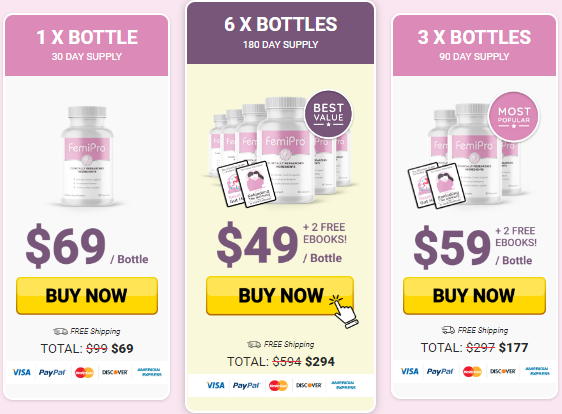Click the Most Popular badge
Screen dimensions: 562x414
[x=514, y=116]
